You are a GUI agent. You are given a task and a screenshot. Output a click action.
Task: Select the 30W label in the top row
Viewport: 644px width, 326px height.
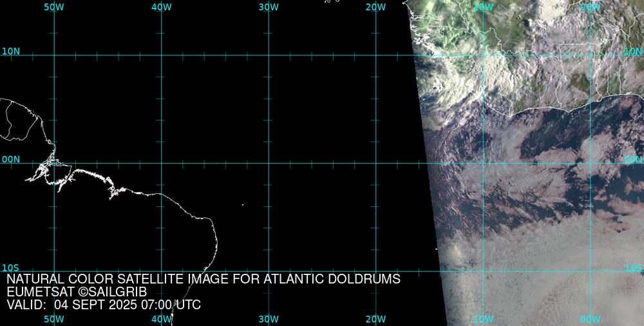point(269,7)
